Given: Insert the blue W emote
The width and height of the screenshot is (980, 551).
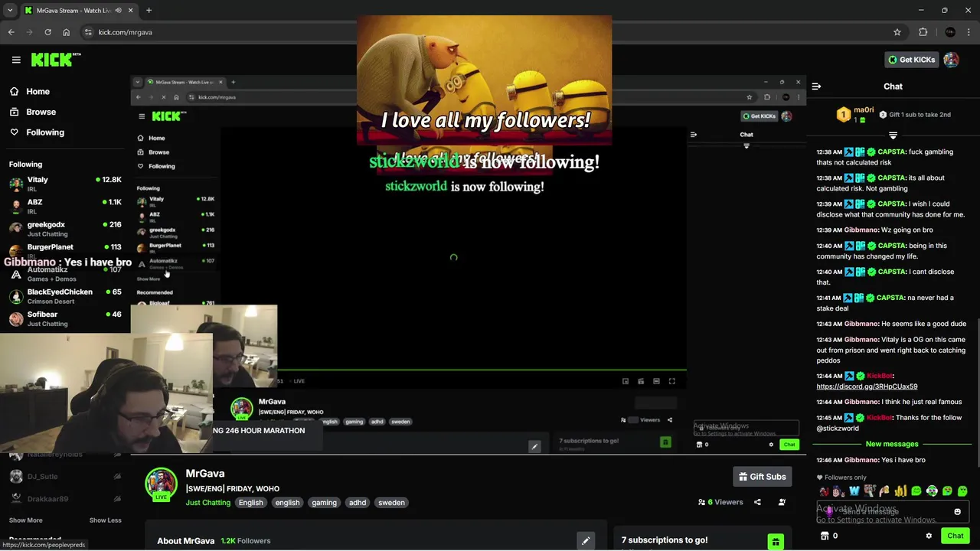Looking at the screenshot, I should pos(854,491).
